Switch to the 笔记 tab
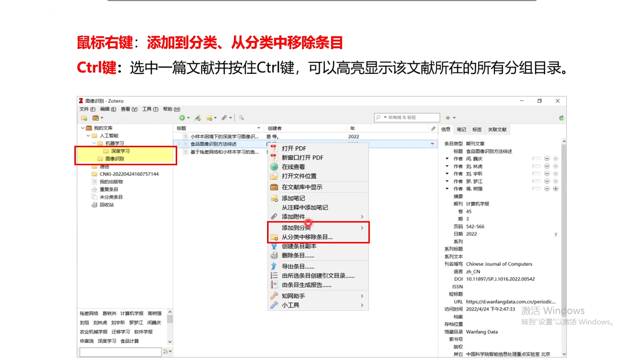 [461, 129]
